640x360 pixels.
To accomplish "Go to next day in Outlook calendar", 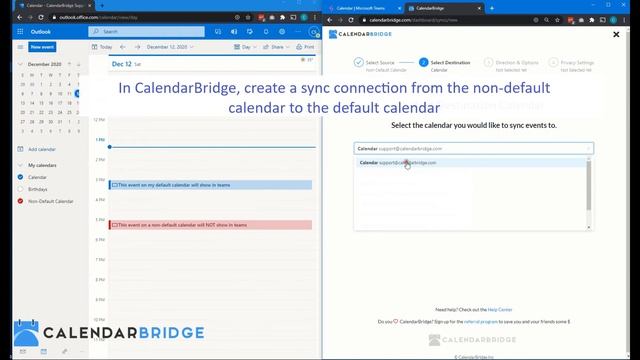I will [x=137, y=47].
